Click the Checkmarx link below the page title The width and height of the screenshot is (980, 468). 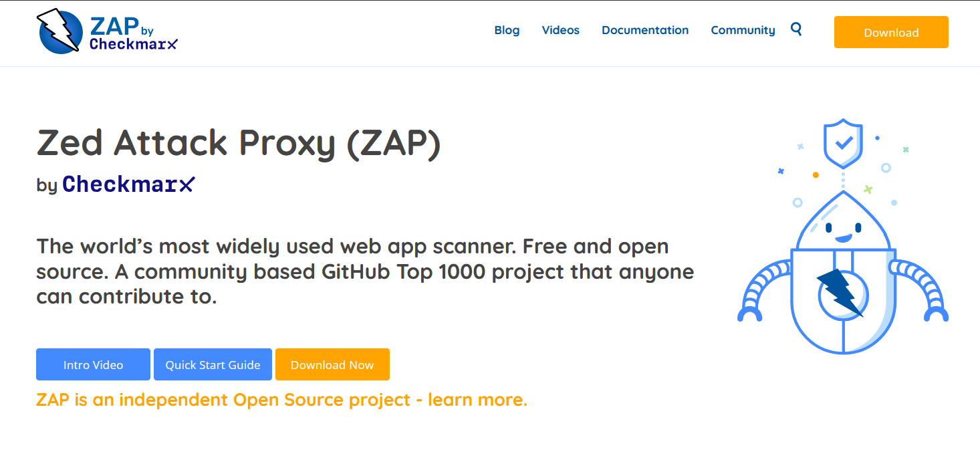tap(128, 184)
